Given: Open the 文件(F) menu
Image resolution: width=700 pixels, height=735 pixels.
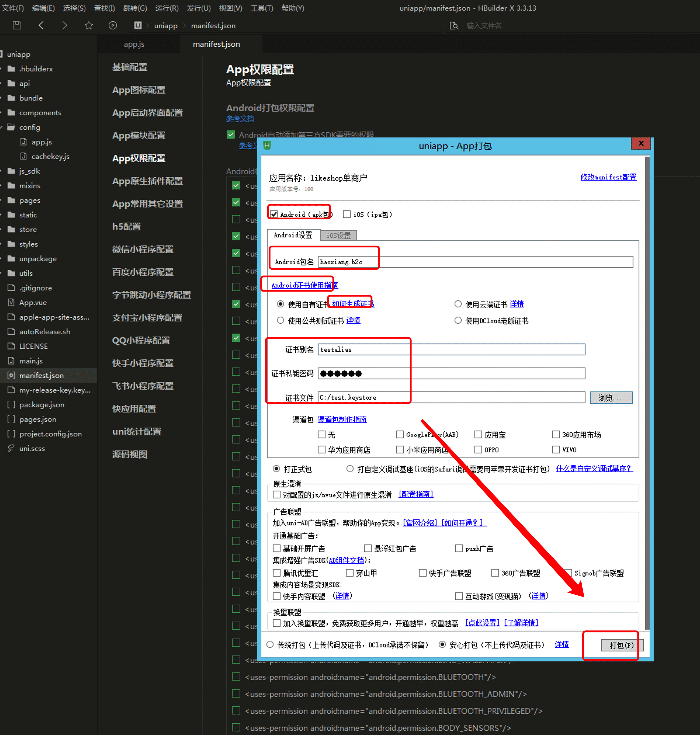Looking at the screenshot, I should (13, 8).
